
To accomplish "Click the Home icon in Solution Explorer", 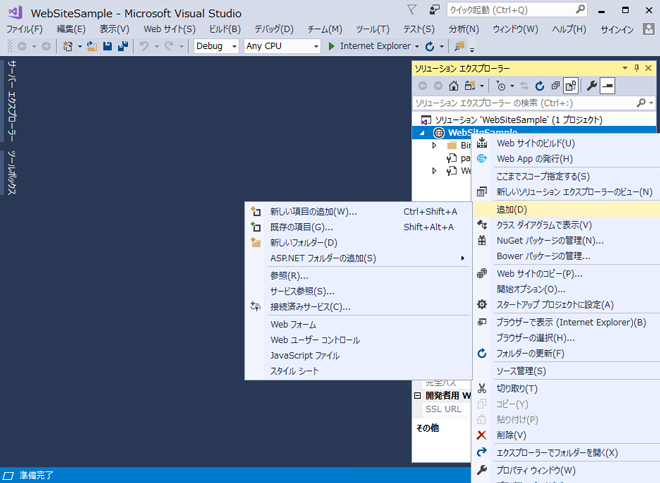I will coord(453,86).
